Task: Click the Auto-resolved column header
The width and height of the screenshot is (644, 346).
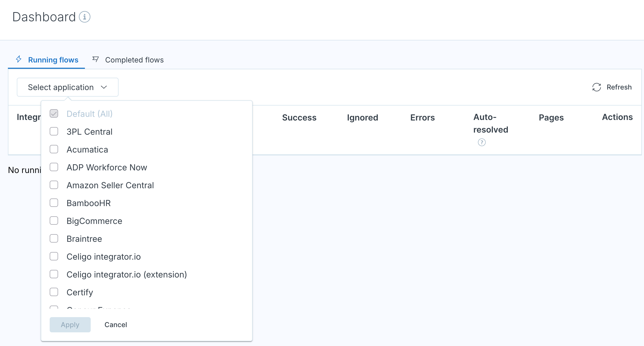Action: (490, 123)
